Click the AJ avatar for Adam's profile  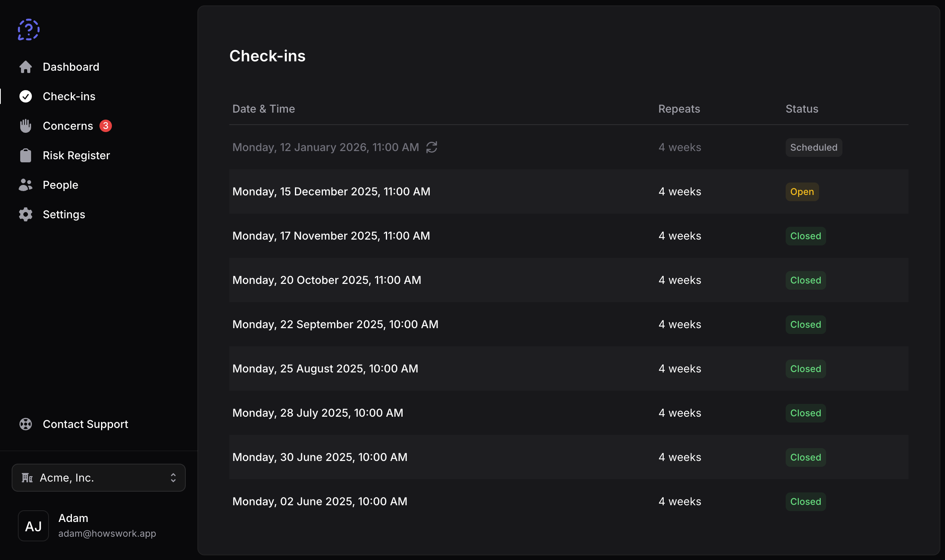[x=33, y=526]
